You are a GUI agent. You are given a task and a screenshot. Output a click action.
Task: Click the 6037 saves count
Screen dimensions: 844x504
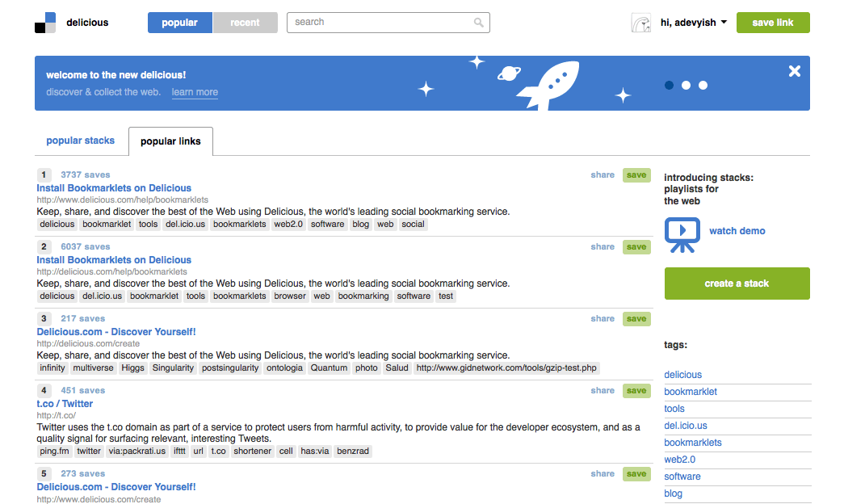[x=85, y=246]
